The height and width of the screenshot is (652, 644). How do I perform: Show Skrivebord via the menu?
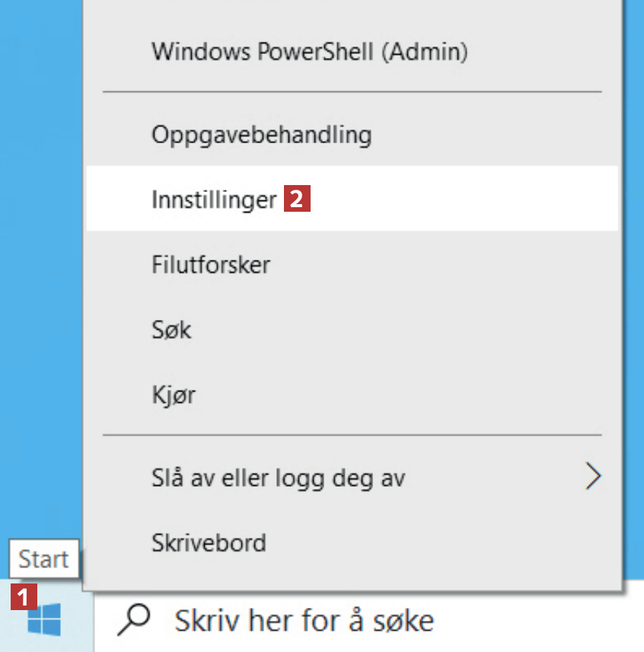pos(209,543)
